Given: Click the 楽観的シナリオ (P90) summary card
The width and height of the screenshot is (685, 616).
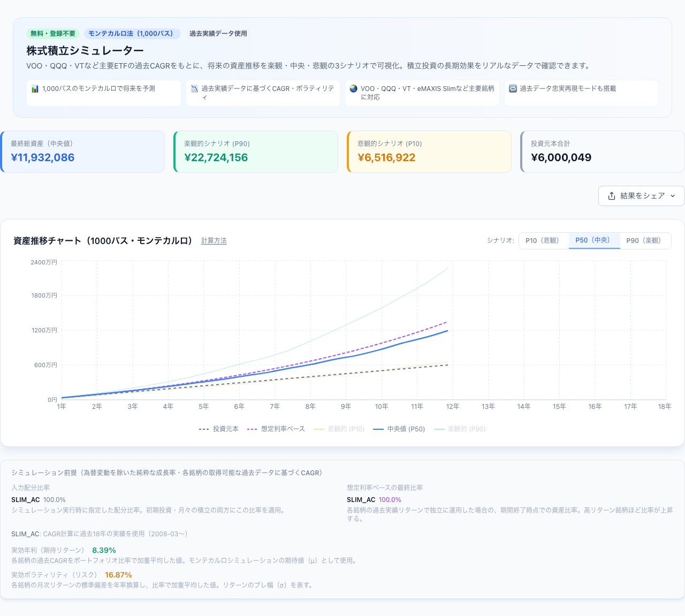Looking at the screenshot, I should point(256,152).
